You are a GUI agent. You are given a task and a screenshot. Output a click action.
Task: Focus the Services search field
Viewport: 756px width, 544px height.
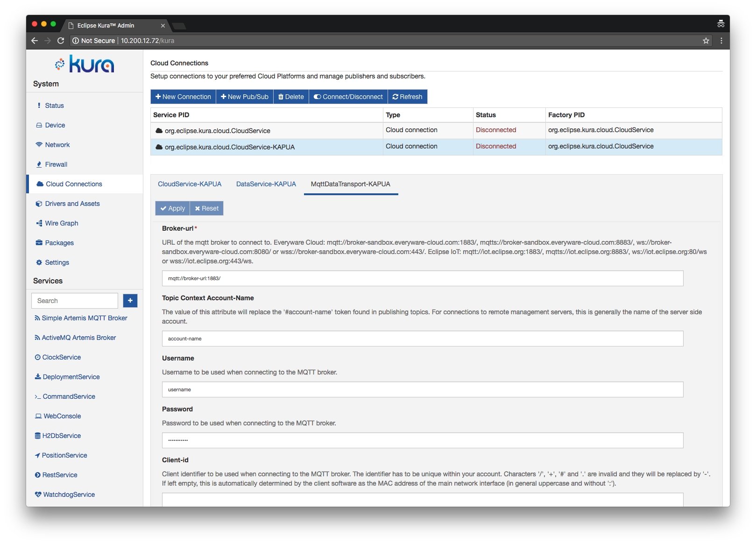coord(75,301)
